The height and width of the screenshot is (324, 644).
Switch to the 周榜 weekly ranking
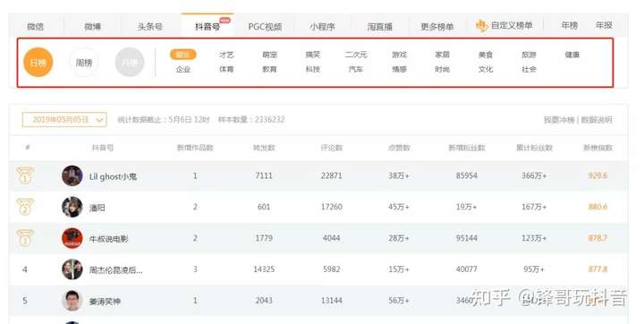coord(84,63)
